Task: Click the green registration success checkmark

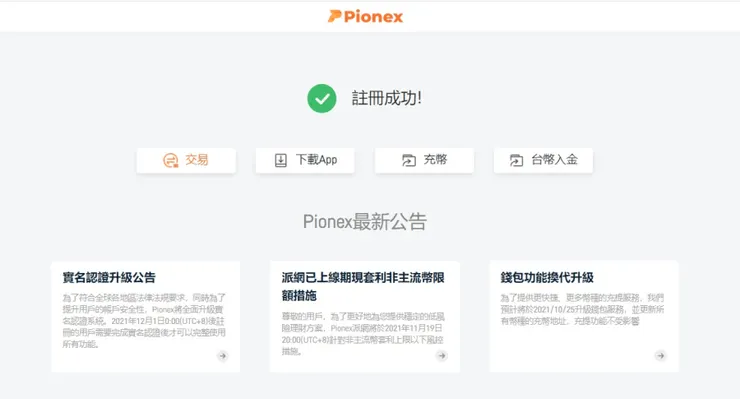Action: pyautogui.click(x=322, y=98)
